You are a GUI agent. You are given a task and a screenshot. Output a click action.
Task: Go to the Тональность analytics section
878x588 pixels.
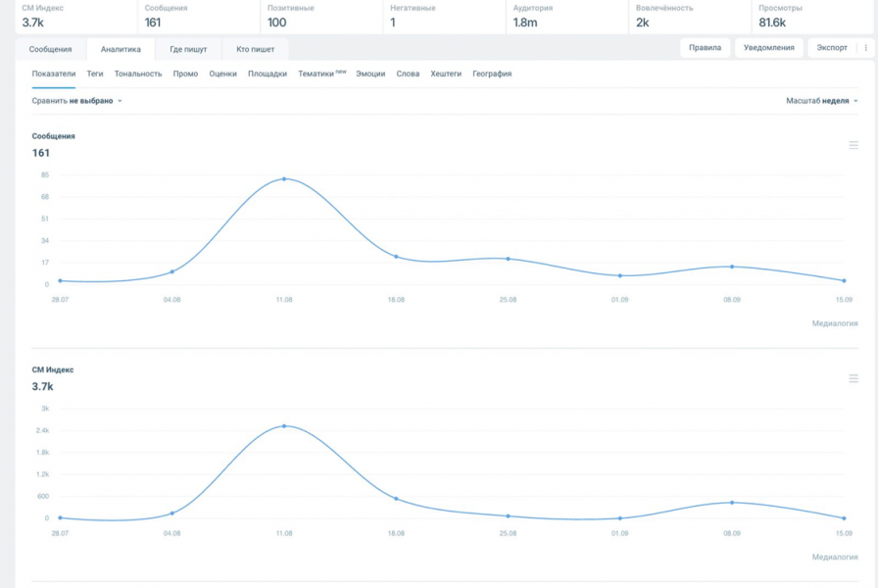[x=138, y=73]
